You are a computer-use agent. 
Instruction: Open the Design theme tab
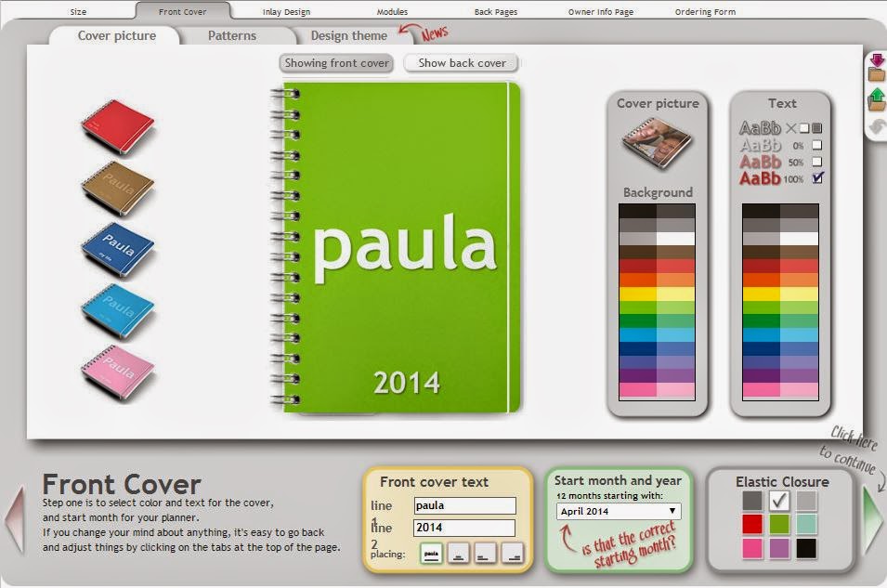(x=347, y=35)
